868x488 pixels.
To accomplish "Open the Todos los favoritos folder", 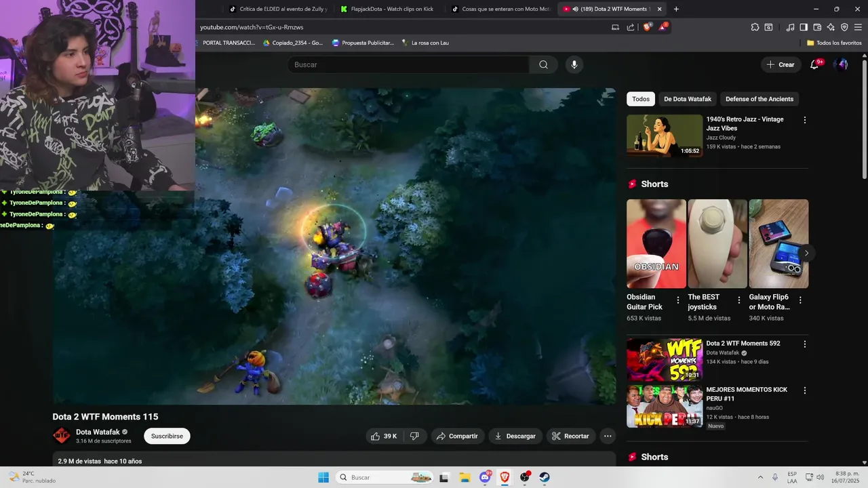I will (834, 43).
